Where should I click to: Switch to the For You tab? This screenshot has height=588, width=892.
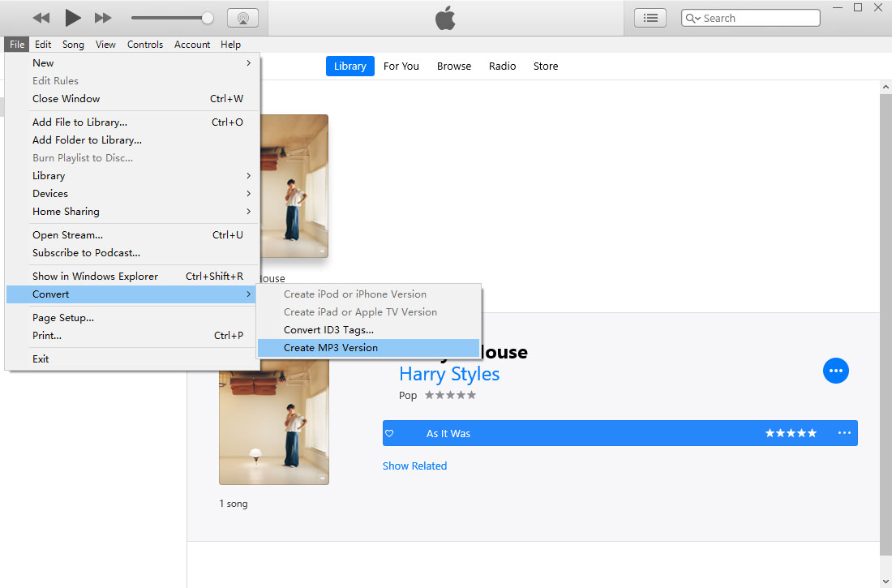tap(401, 66)
